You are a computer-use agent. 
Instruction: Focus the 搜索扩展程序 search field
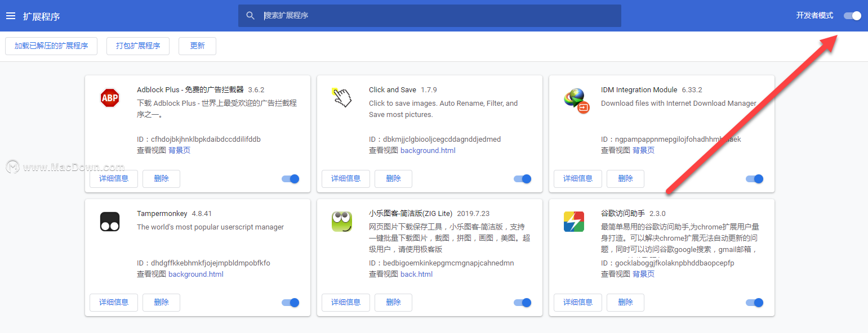430,16
